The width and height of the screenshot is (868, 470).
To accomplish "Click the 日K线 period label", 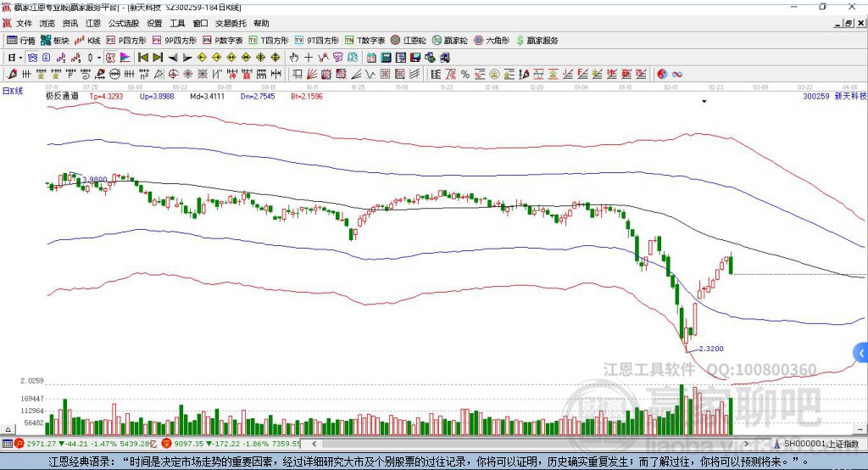I will (13, 91).
